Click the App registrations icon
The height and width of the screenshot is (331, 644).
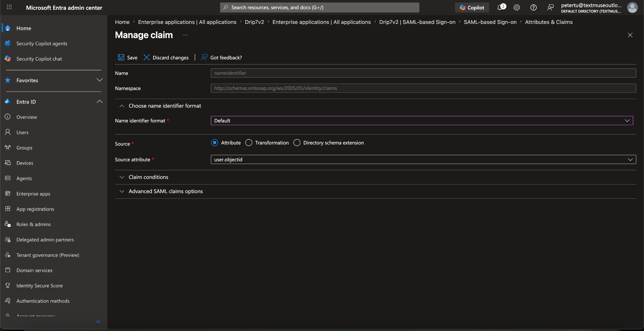tap(8, 209)
